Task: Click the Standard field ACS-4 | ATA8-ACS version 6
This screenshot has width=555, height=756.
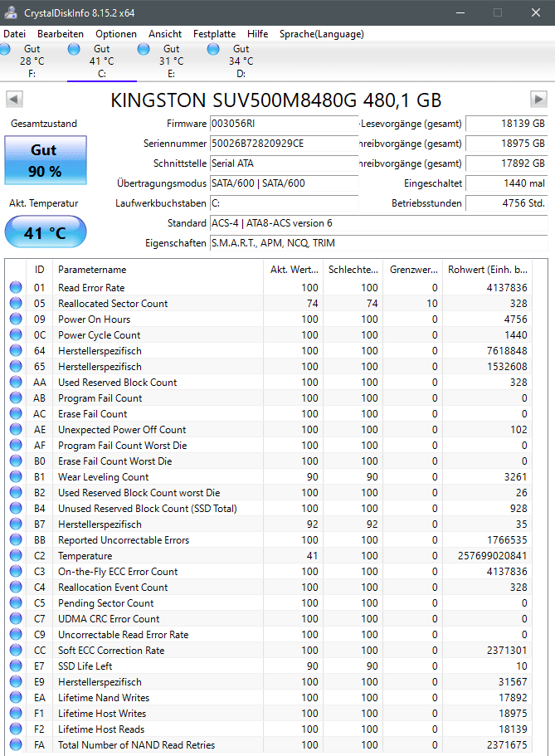Action: [378, 222]
